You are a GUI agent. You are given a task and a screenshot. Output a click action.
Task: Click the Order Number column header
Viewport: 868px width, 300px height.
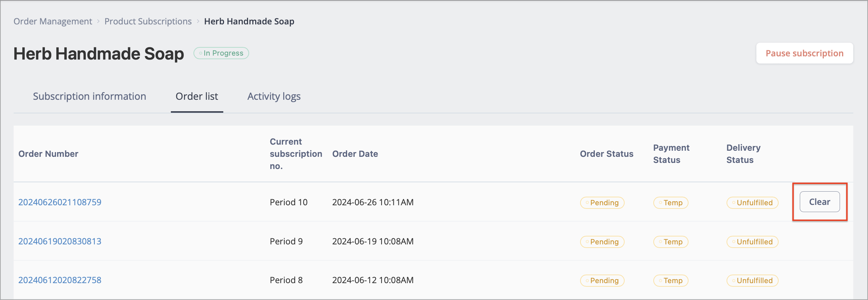pyautogui.click(x=48, y=154)
